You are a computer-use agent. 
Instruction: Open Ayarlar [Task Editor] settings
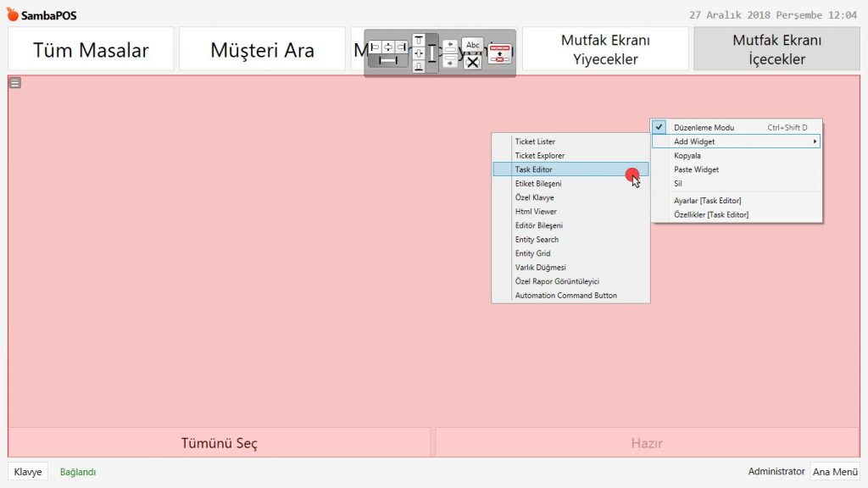(707, 201)
